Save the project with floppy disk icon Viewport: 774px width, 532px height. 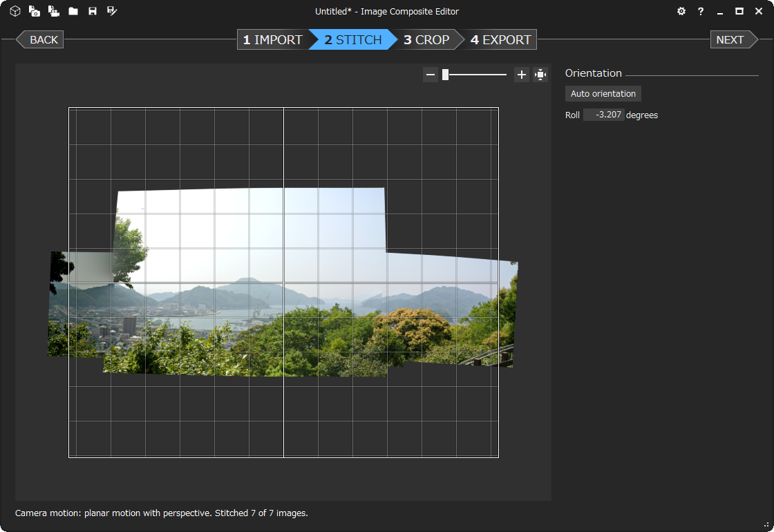click(x=93, y=11)
